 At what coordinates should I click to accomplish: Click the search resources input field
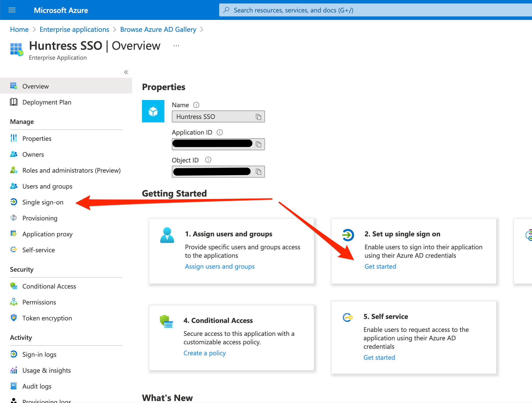(376, 10)
